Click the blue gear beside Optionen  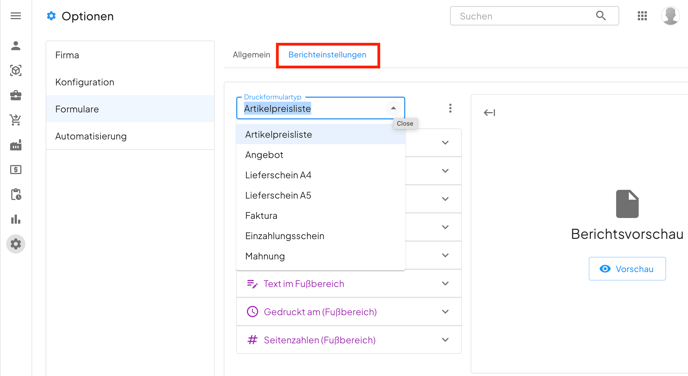[x=51, y=16]
